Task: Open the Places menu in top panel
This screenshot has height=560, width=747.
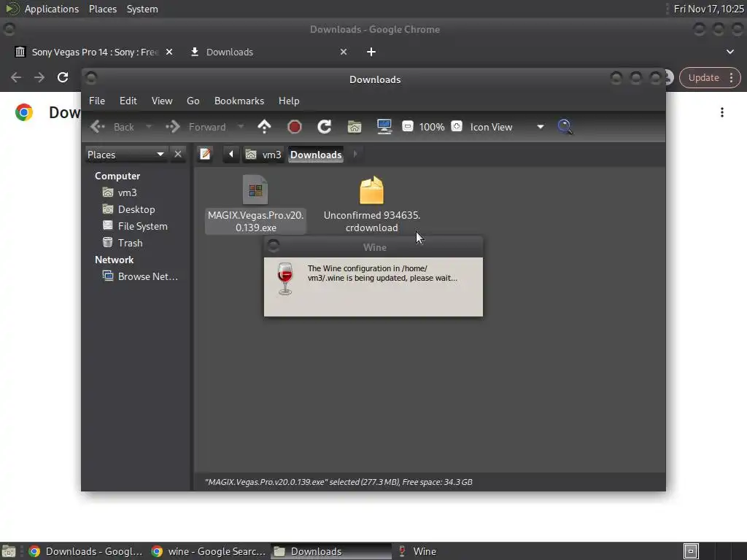Action: [102, 9]
